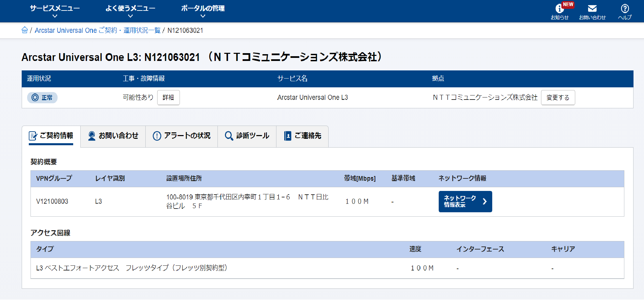
Task: Click the アクセス回線 section heading
Action: [x=50, y=233]
